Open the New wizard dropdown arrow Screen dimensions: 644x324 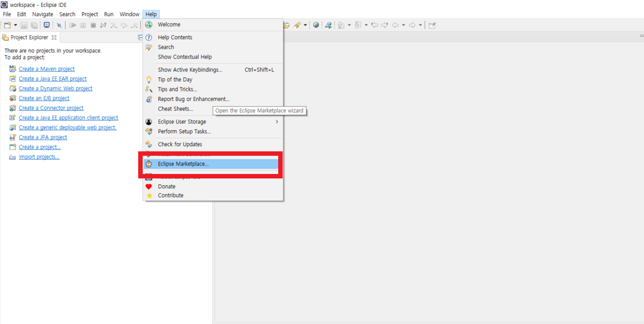[16, 25]
